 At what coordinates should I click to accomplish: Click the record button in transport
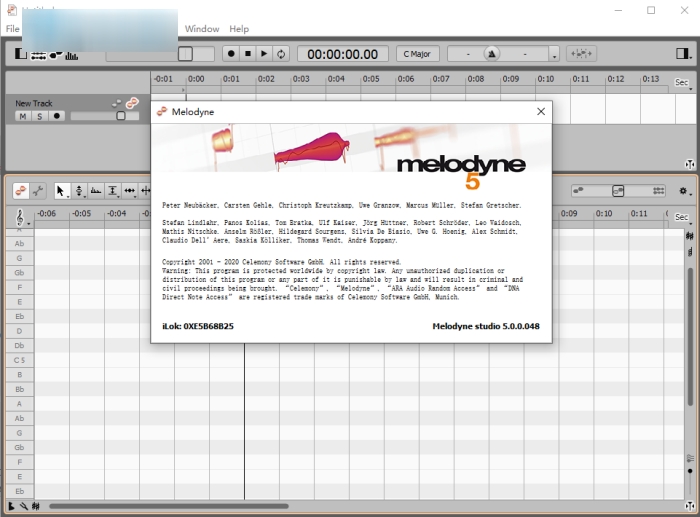pos(231,54)
